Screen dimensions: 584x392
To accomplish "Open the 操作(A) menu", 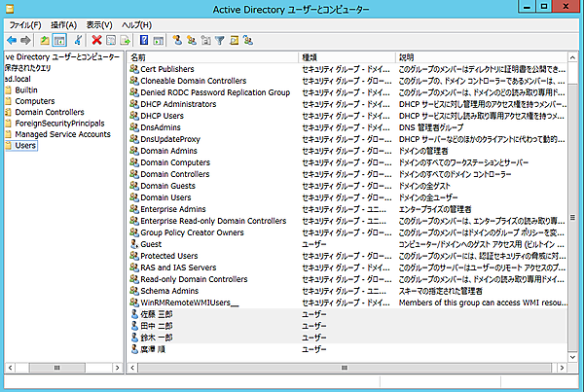I will (x=63, y=25).
